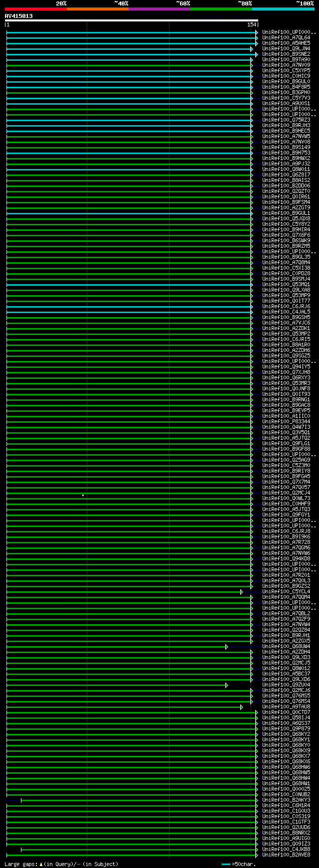The height and width of the screenshot is (868, 319).
Task: Open the UniRef100_Q9LJN4 hit label
Action: click(x=286, y=49)
